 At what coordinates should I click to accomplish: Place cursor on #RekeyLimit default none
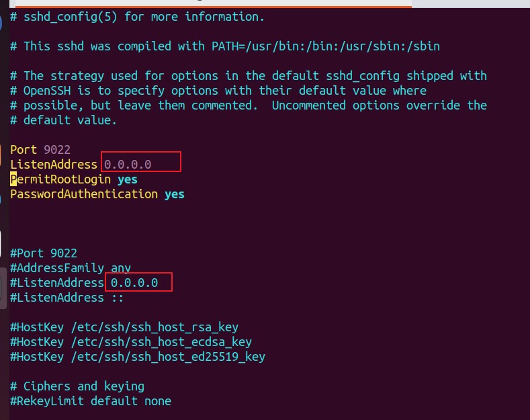point(91,401)
